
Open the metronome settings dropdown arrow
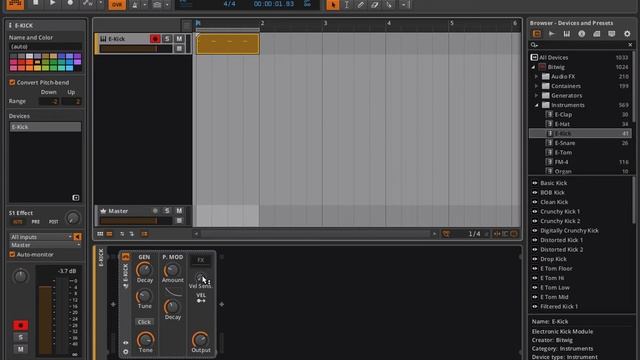point(144,4)
